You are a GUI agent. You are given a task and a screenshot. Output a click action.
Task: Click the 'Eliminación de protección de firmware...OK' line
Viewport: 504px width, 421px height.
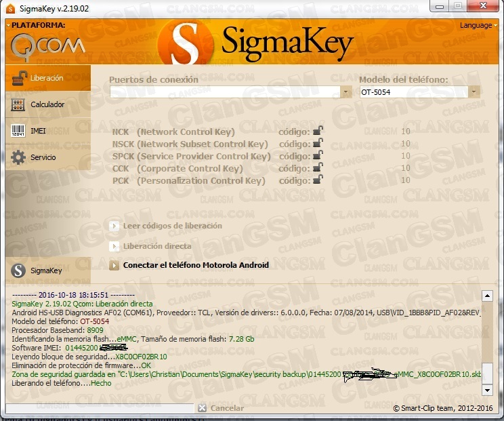point(81,365)
